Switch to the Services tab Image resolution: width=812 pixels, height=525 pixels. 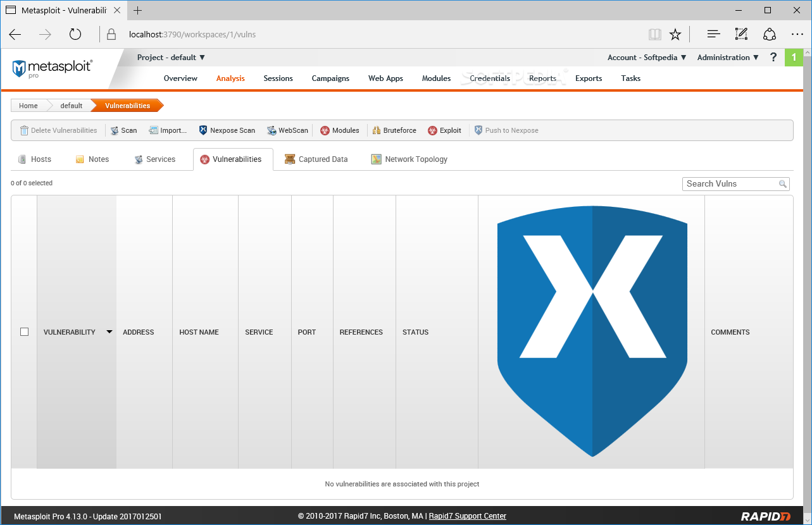point(155,159)
